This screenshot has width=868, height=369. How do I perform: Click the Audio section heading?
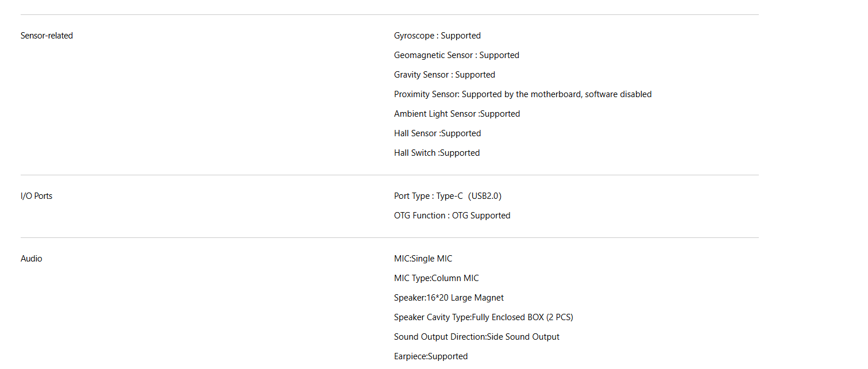pyautogui.click(x=32, y=259)
